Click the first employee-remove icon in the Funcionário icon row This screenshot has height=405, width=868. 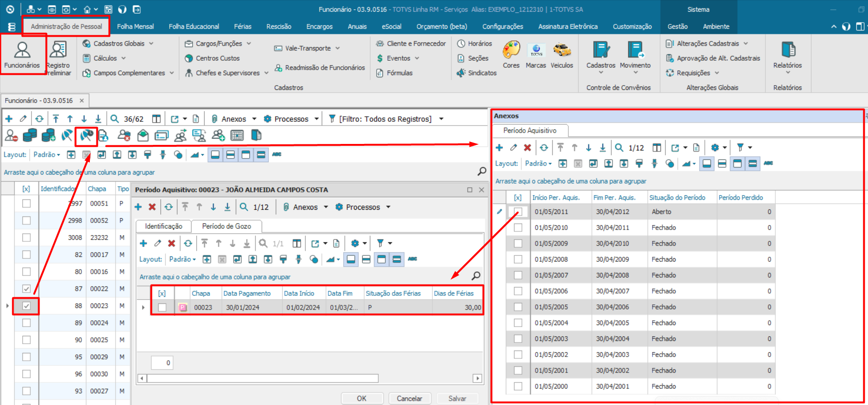[11, 136]
